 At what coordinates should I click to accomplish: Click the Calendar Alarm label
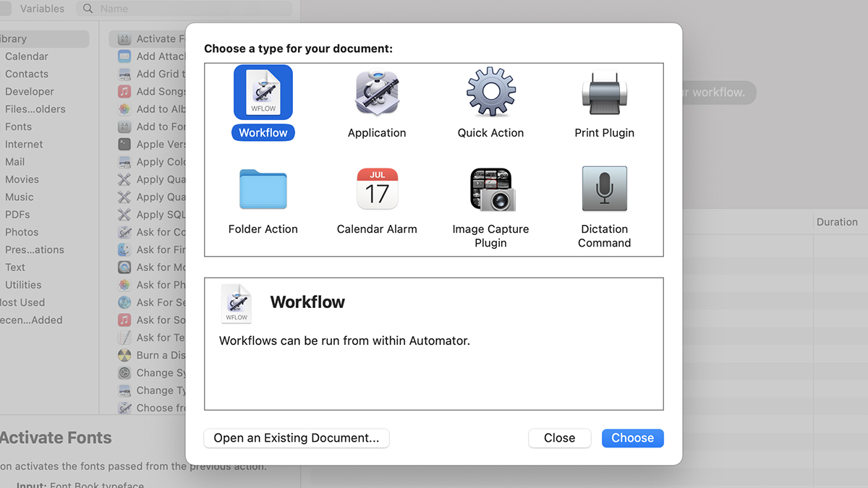pyautogui.click(x=377, y=229)
